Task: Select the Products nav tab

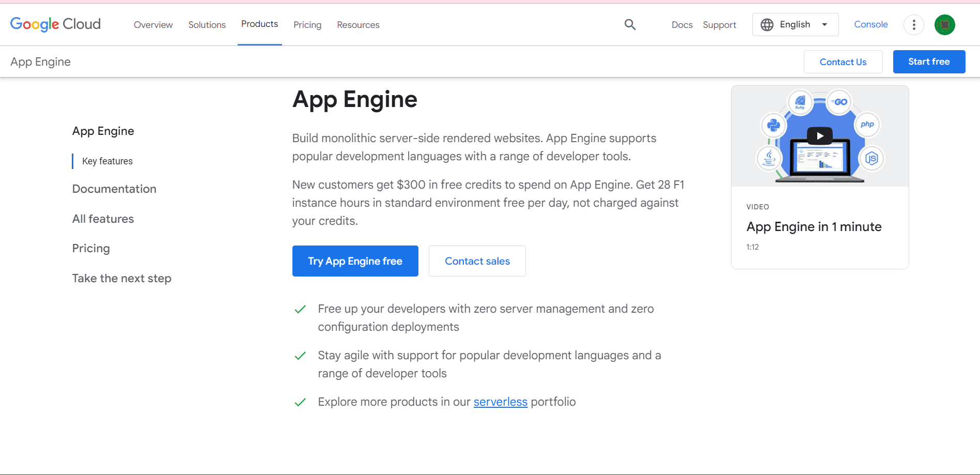Action: click(259, 24)
